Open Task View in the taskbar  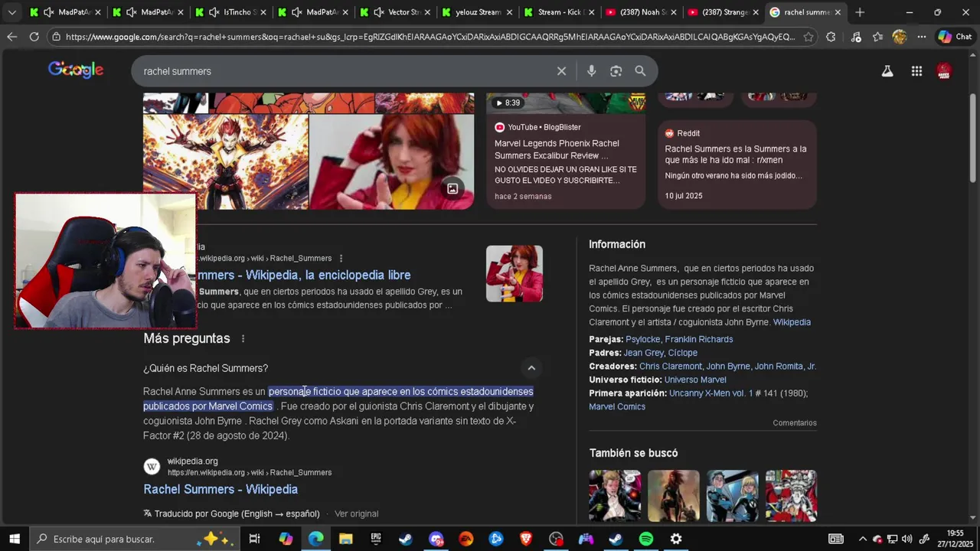(x=254, y=539)
